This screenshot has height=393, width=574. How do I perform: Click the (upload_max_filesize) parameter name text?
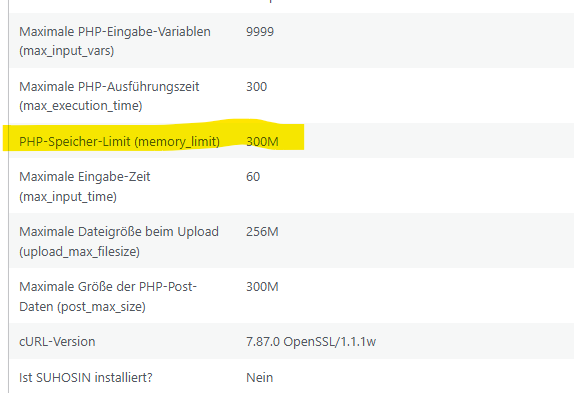[x=79, y=252]
